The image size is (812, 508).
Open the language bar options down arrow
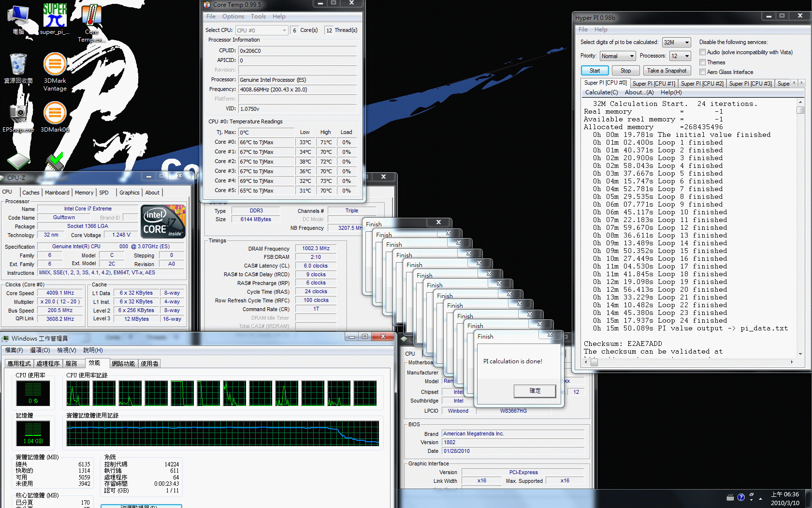click(x=752, y=500)
